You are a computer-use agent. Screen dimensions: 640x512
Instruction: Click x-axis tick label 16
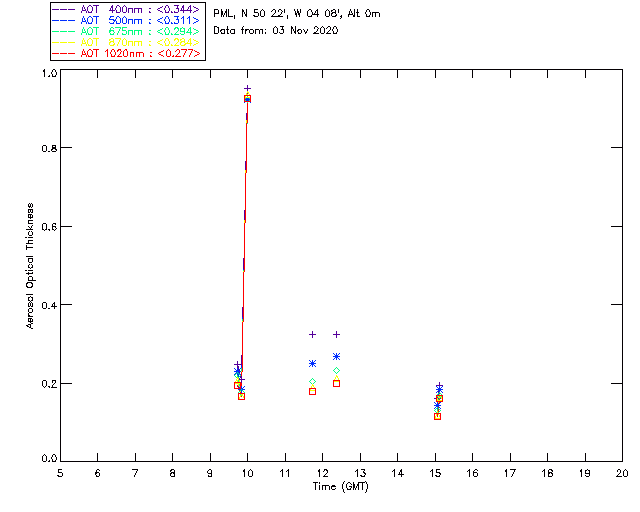click(473, 473)
